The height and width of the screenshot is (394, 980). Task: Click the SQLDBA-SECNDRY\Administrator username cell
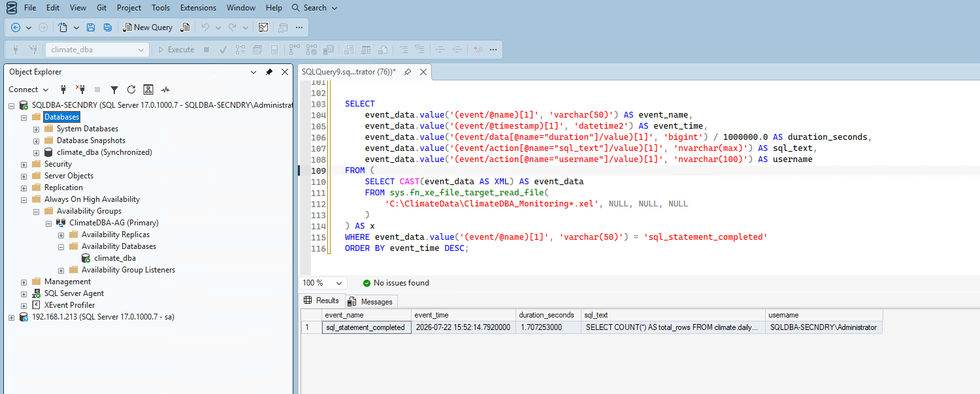pos(823,327)
